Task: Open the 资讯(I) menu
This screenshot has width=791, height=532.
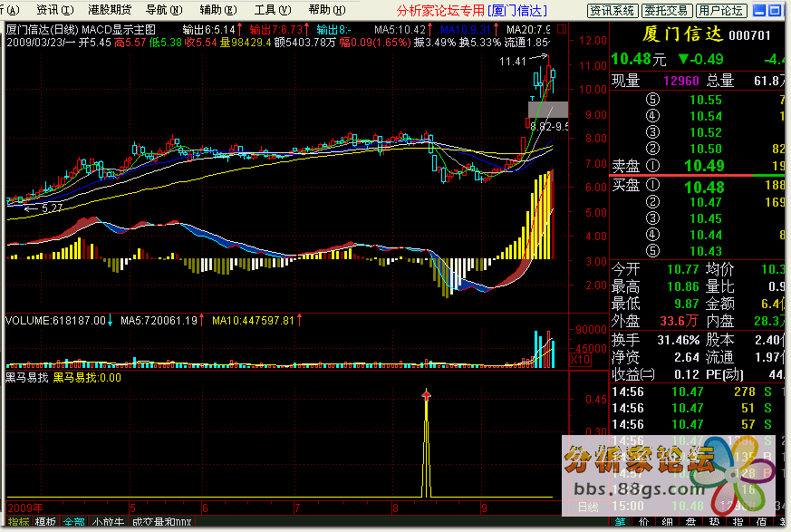Action: click(54, 10)
